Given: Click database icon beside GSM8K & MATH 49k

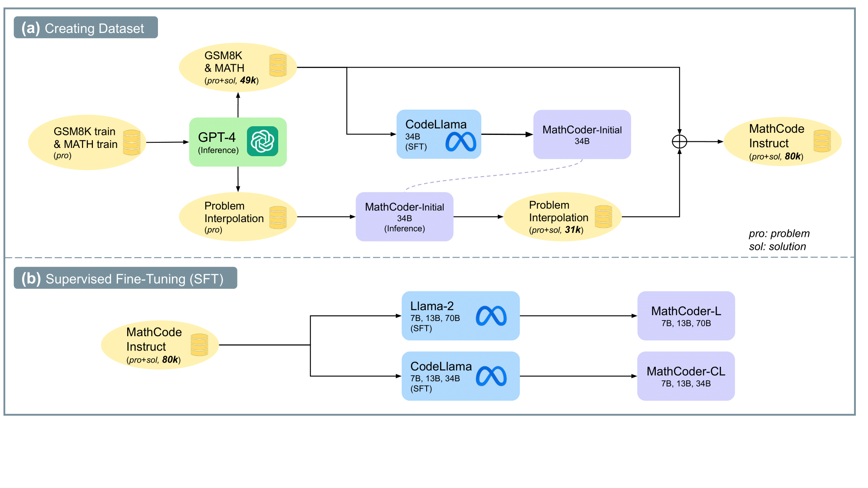Looking at the screenshot, I should pos(278,66).
